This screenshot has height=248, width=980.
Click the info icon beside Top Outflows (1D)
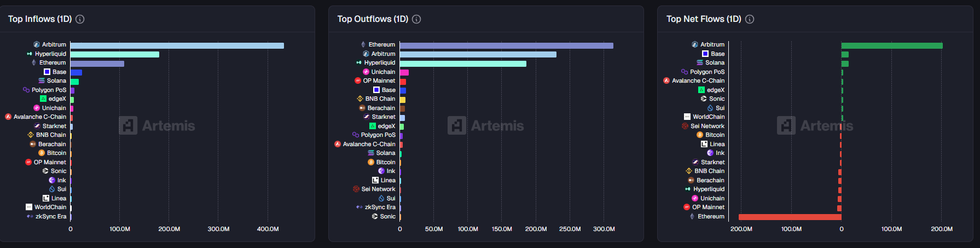click(416, 19)
